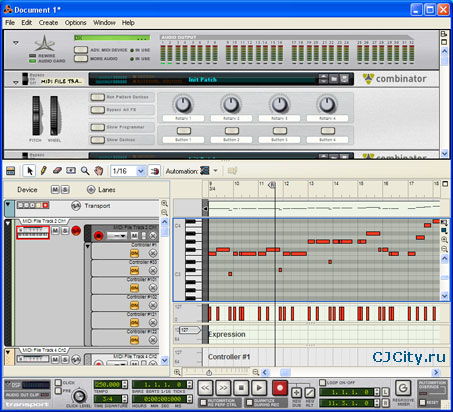Collapse MIDI File Track 2 triangle
453x412 pixels.
[8, 223]
